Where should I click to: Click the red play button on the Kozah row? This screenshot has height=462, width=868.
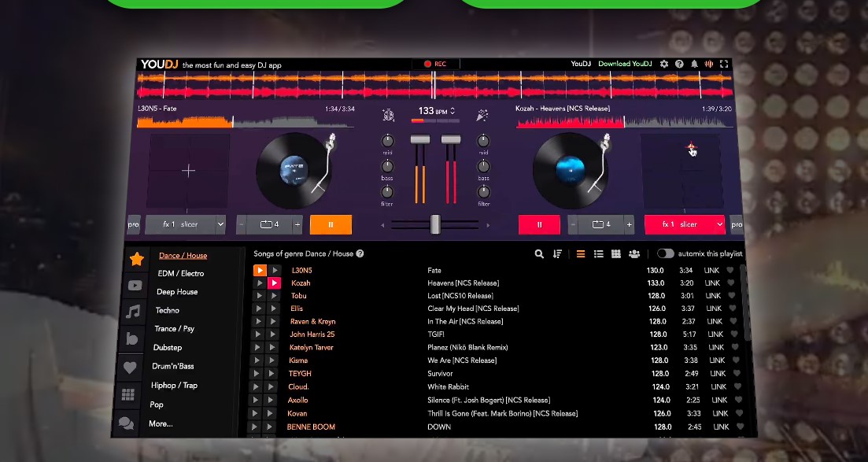tap(274, 283)
